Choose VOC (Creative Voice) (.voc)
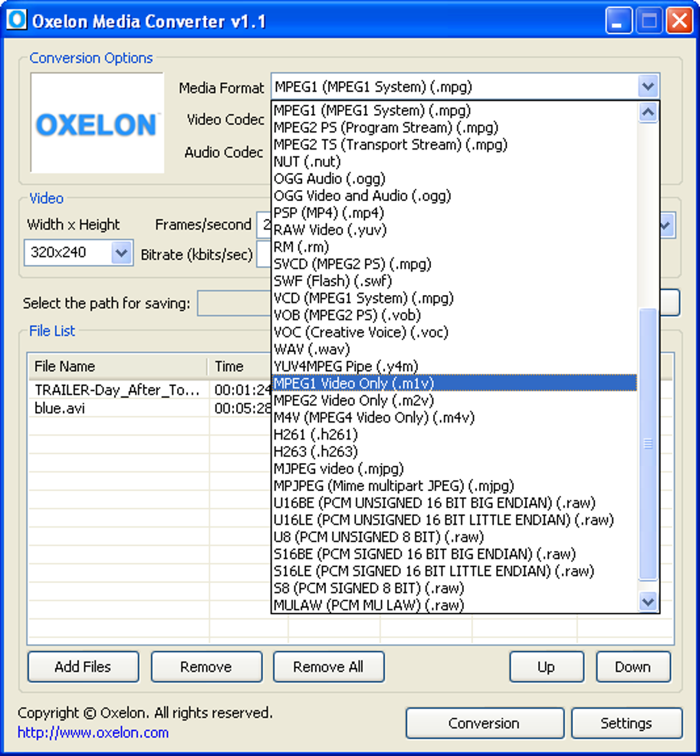Viewport: 700px width, 756px height. click(x=454, y=332)
